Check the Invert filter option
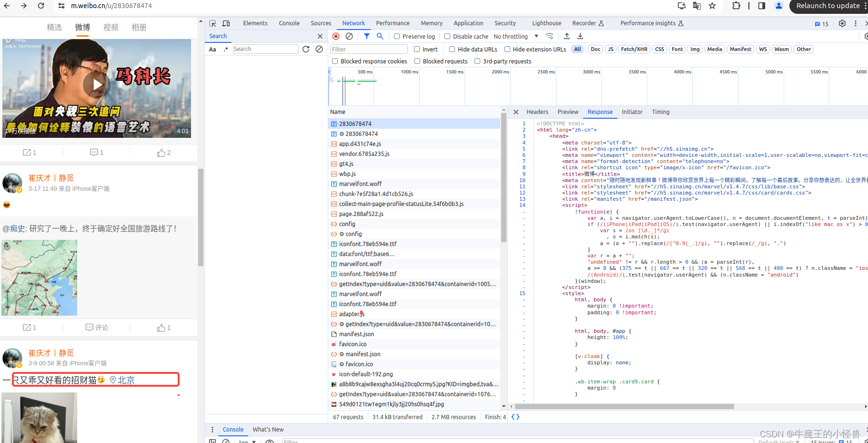Screen dimensions: 868x443 (x=417, y=49)
